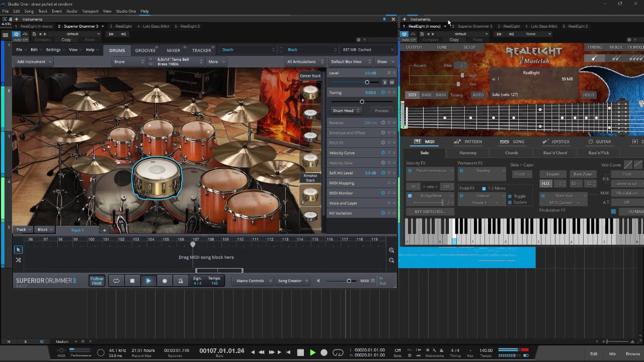Switch to Superior Drummer MIXER tab
Viewport: 644px width, 362px height.
[174, 50]
